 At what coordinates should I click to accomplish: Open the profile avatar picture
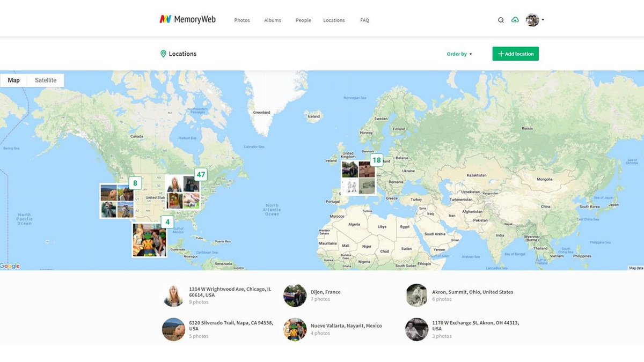(x=532, y=20)
